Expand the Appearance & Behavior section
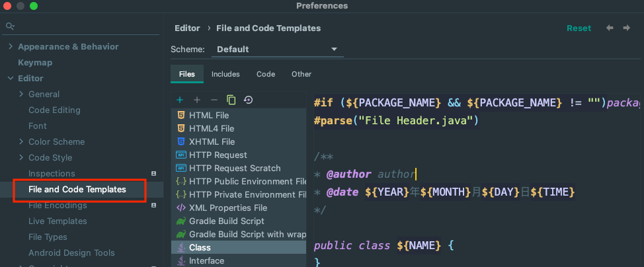The image size is (644, 267). 10,46
